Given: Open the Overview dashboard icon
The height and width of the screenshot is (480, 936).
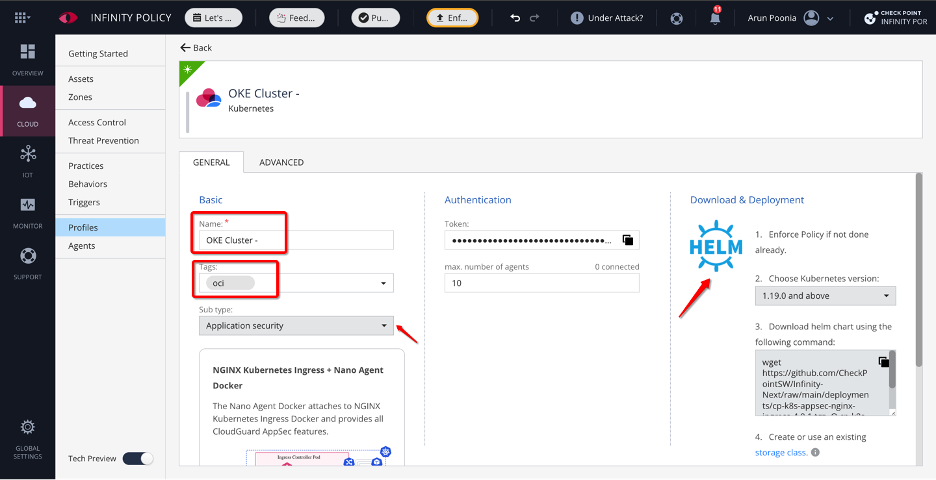Looking at the screenshot, I should click(x=27, y=52).
